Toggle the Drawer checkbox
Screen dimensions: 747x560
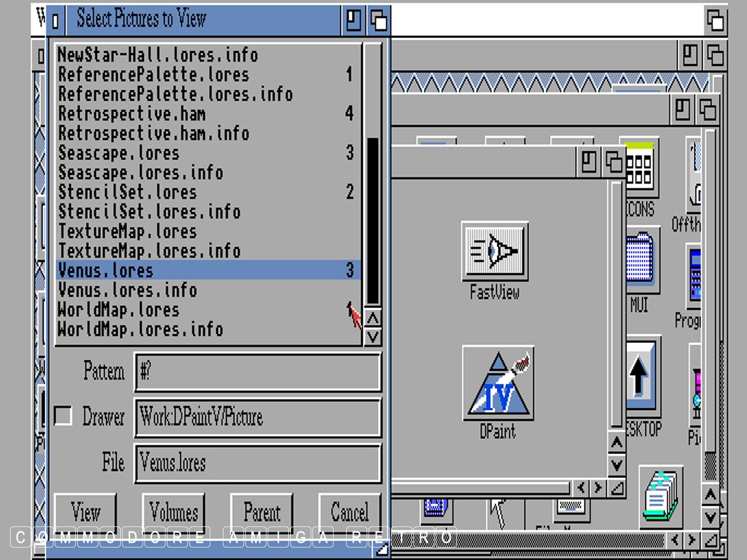click(x=63, y=416)
